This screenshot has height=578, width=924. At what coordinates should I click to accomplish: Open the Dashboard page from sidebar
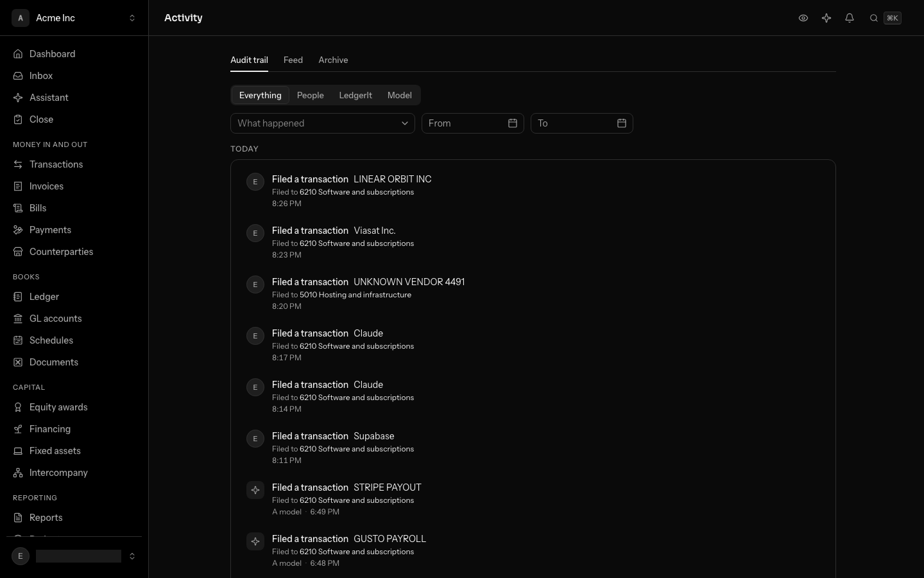click(x=74, y=54)
